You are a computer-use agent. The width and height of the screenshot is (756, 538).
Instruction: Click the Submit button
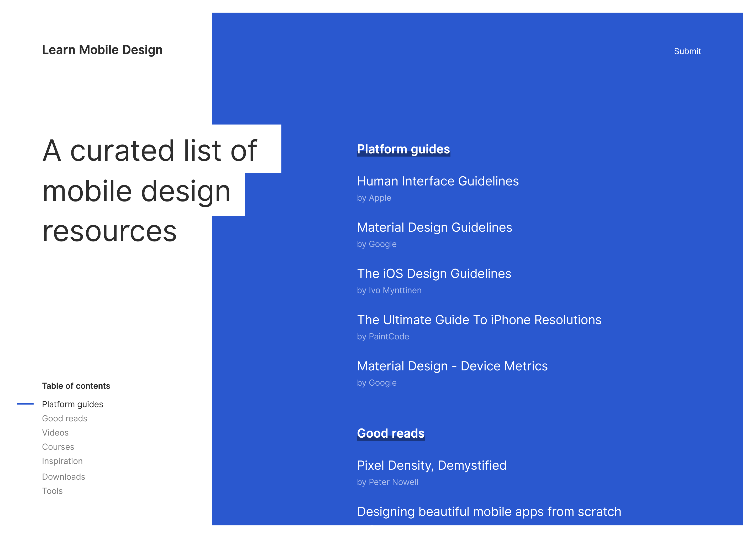687,51
